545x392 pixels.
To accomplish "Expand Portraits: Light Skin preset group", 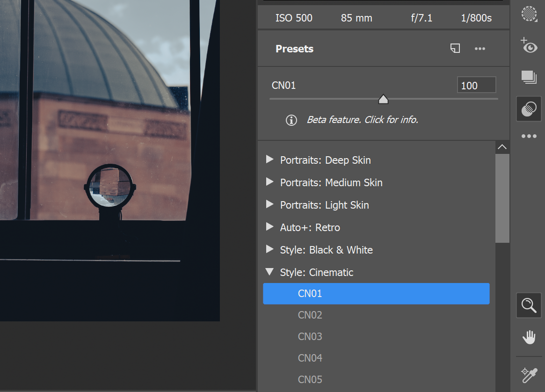I will tap(270, 204).
